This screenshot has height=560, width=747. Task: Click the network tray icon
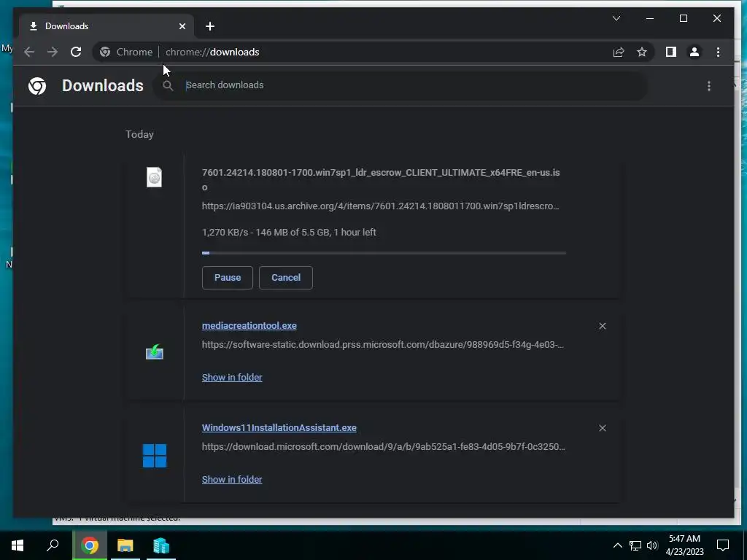tap(635, 545)
